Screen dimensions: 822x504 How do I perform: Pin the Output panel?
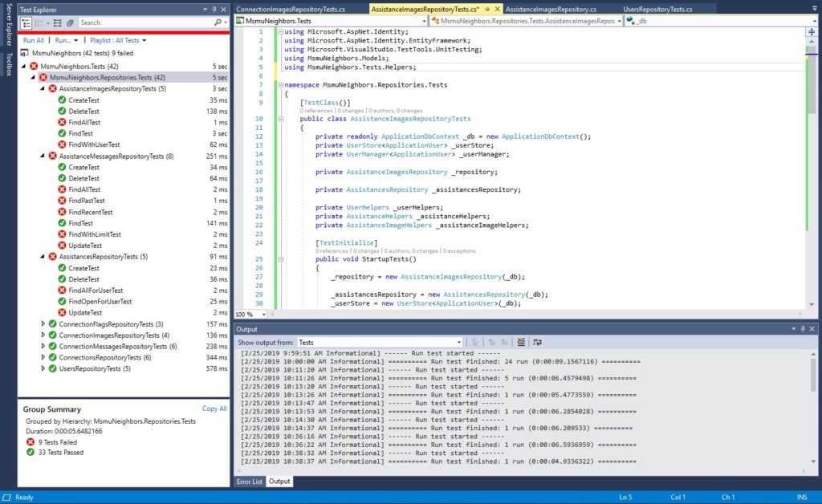pyautogui.click(x=803, y=329)
